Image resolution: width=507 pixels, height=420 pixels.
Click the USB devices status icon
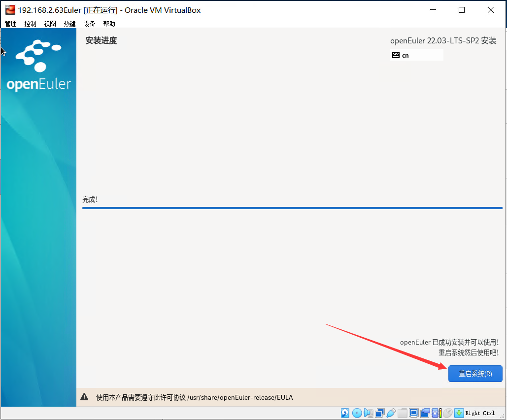pyautogui.click(x=391, y=413)
